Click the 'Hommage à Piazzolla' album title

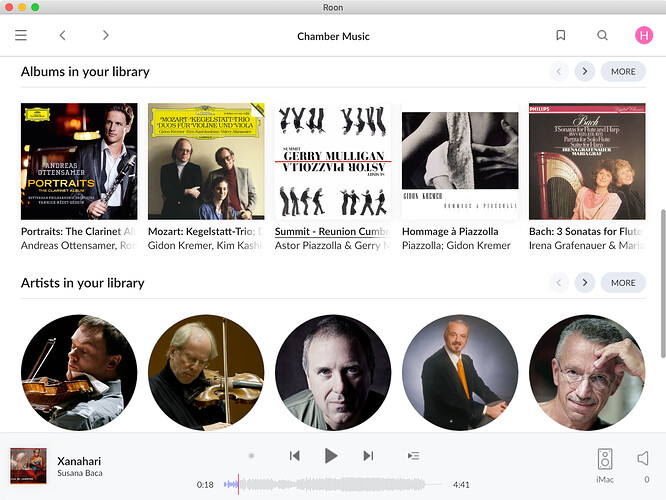(450, 232)
